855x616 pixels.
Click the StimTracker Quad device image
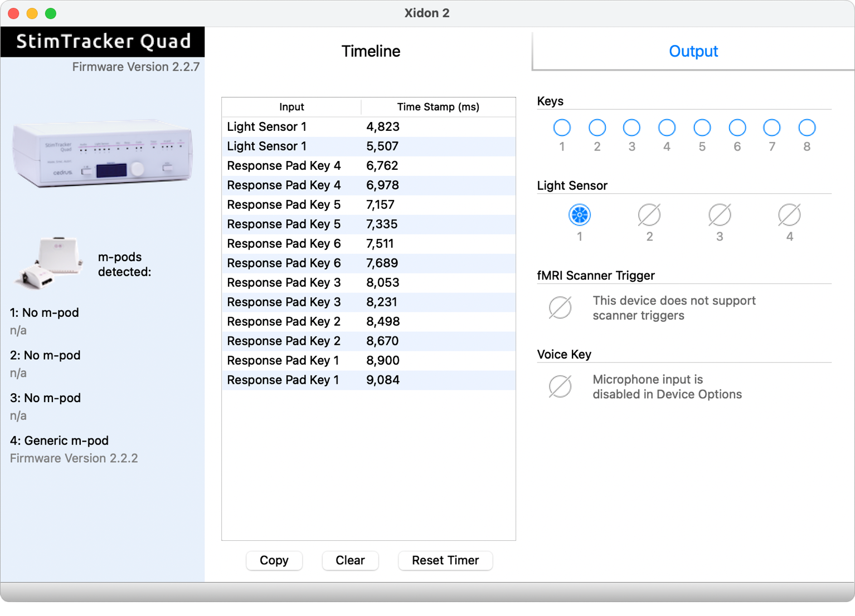coord(103,153)
